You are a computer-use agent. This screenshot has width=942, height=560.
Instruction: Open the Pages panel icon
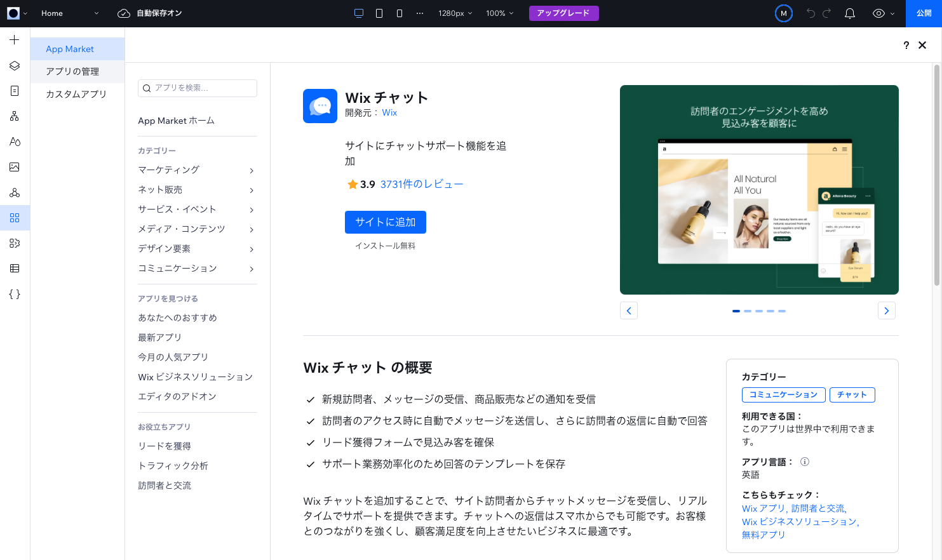click(x=15, y=91)
